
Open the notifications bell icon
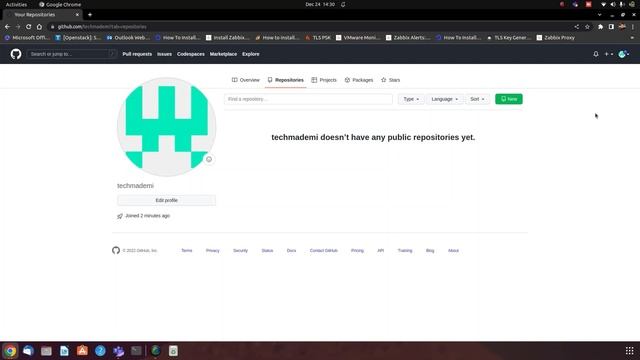coord(596,54)
